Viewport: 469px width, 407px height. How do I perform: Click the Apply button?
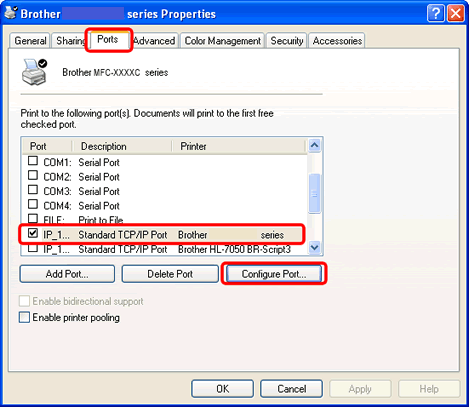360,389
